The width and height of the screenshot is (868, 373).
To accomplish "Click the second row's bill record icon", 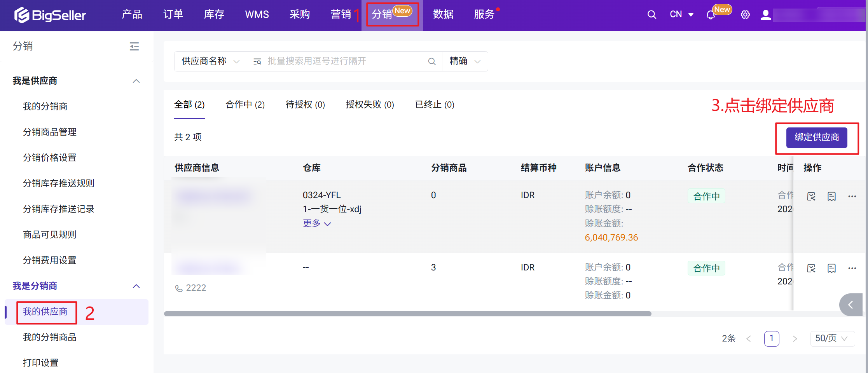I will [831, 268].
